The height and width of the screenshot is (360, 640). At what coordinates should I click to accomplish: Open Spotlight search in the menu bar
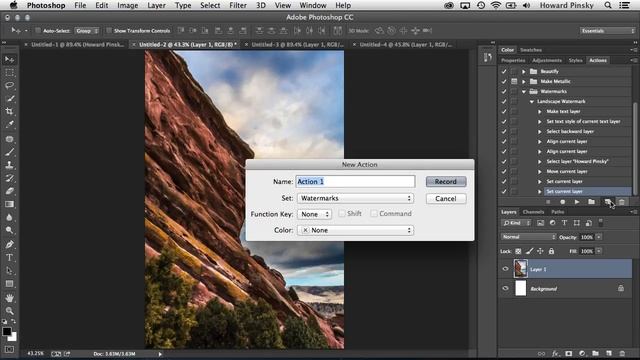608,5
